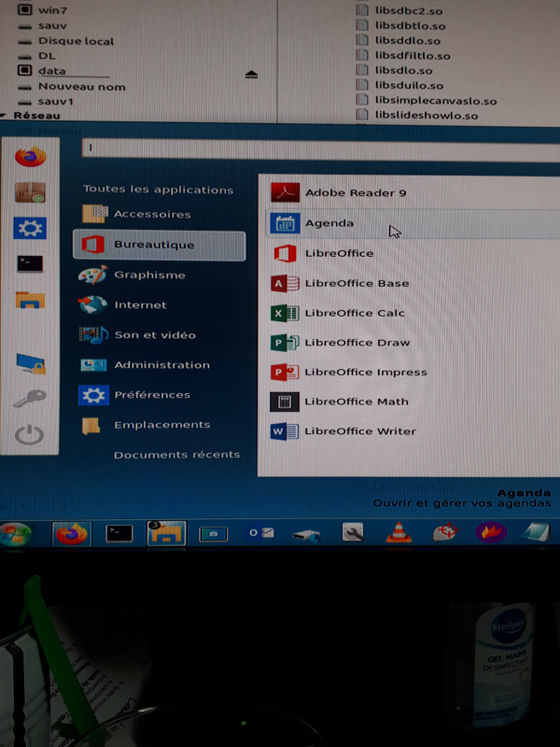
Task: Select file libsdbc2.so in file manager
Action: [400, 10]
